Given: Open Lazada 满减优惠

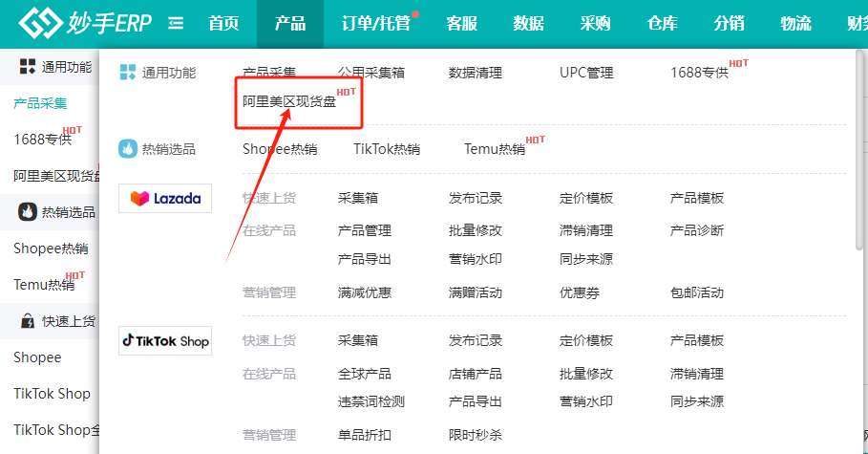Looking at the screenshot, I should point(365,292).
